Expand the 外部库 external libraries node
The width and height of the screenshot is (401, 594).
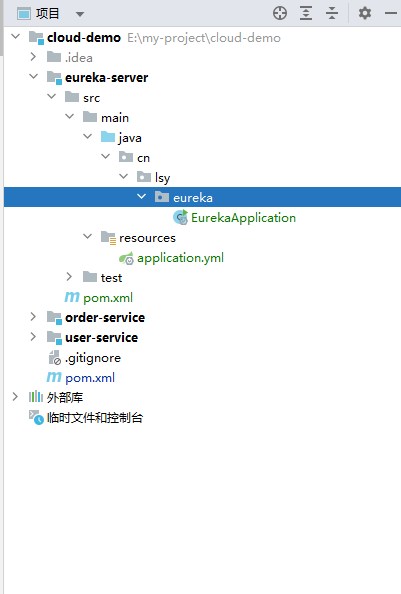pos(15,397)
